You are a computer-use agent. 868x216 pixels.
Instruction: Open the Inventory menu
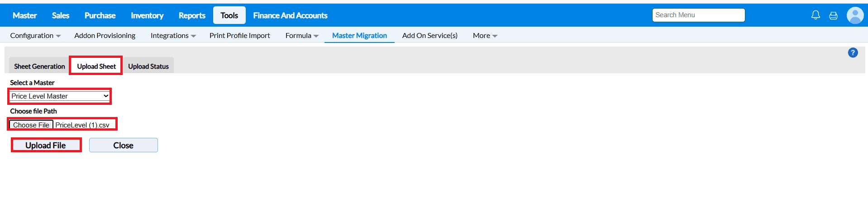click(x=147, y=15)
